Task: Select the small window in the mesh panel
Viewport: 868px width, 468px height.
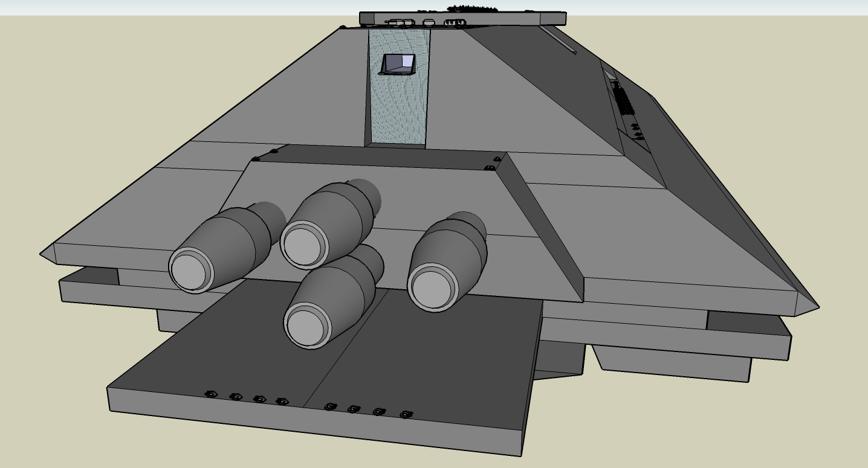Action: 398,63
